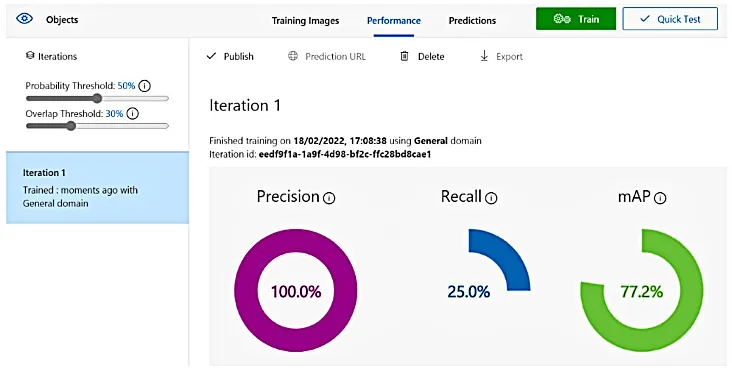Click the Precision metric label

[288, 197]
